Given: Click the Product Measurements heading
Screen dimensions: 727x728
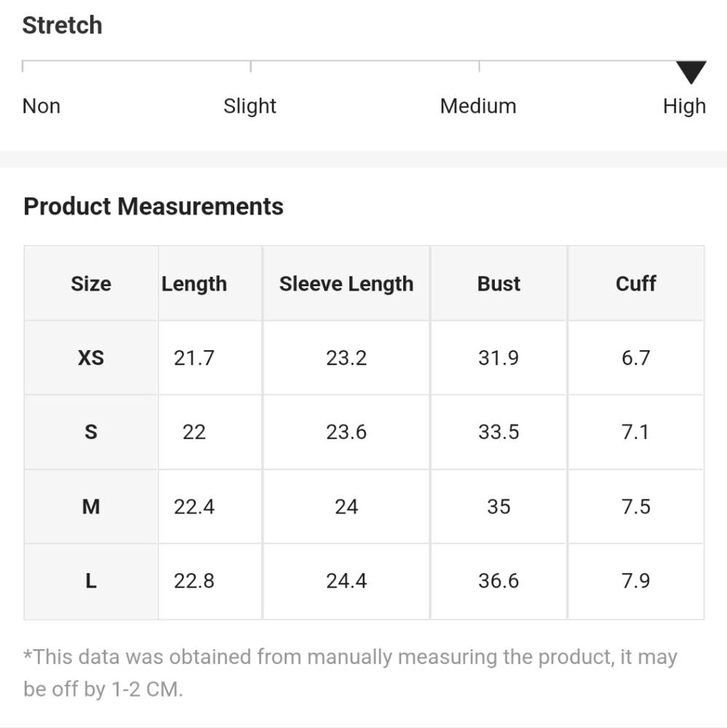Looking at the screenshot, I should (x=154, y=206).
